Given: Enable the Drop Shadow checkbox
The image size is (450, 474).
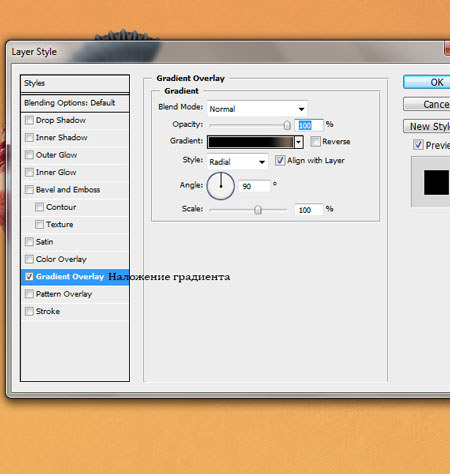Looking at the screenshot, I should pyautogui.click(x=29, y=120).
